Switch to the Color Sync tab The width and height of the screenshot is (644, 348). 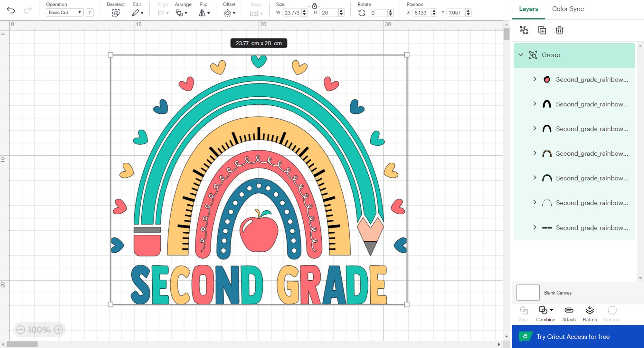click(568, 9)
